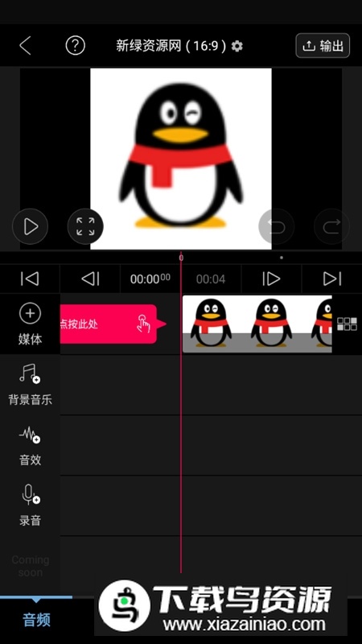Screen dimensions: 362x644
Task: Tap the penguin image in the preview
Action: (181, 159)
